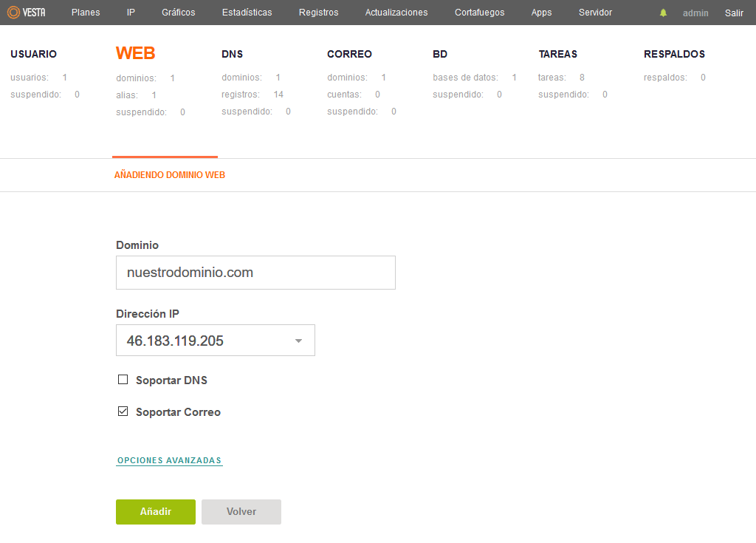Viewport: 756px width, 543px height.
Task: Focus the Dominio text field
Action: point(255,273)
